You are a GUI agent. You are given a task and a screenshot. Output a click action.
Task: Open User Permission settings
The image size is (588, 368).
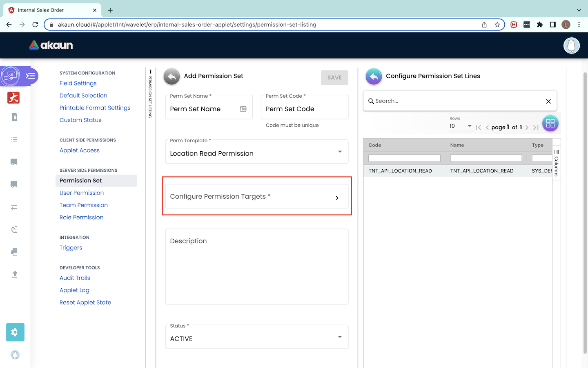82,193
